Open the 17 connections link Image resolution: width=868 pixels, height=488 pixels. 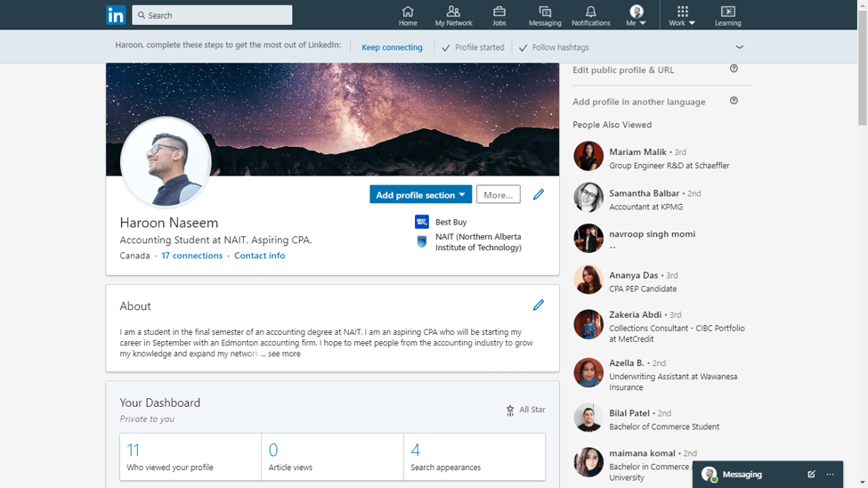191,256
